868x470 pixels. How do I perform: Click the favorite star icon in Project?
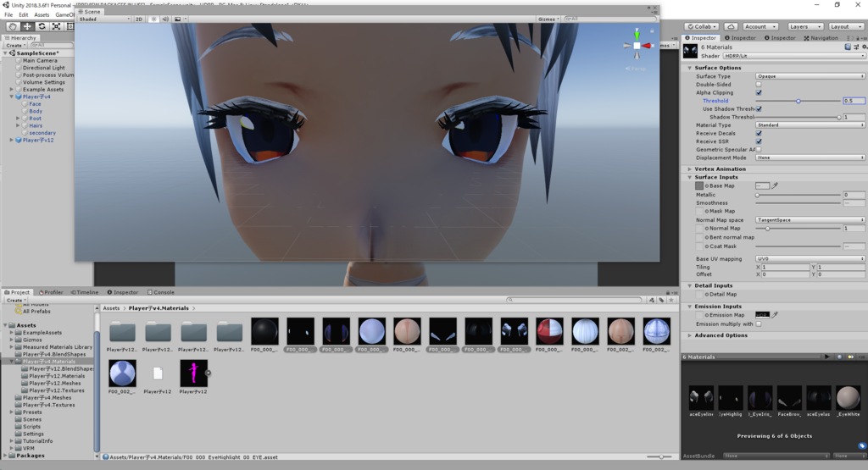(x=671, y=300)
